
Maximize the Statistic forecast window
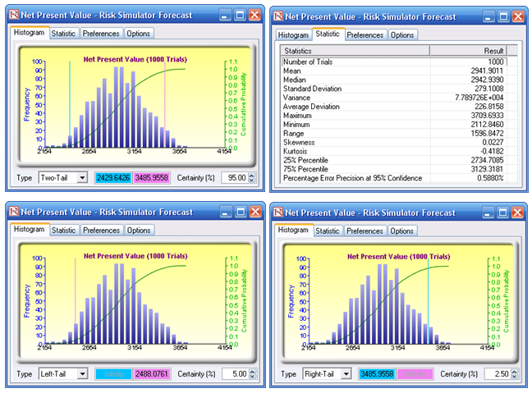coord(502,16)
